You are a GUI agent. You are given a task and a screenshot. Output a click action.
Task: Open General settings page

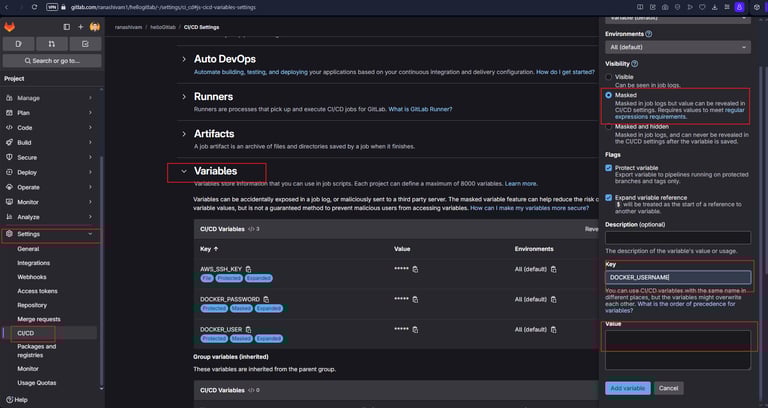click(x=28, y=249)
